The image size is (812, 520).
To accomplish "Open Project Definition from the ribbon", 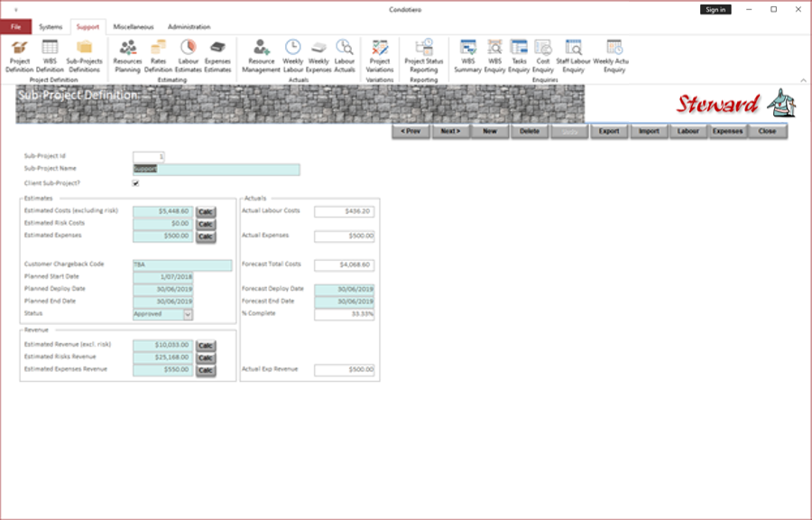I will point(20,56).
